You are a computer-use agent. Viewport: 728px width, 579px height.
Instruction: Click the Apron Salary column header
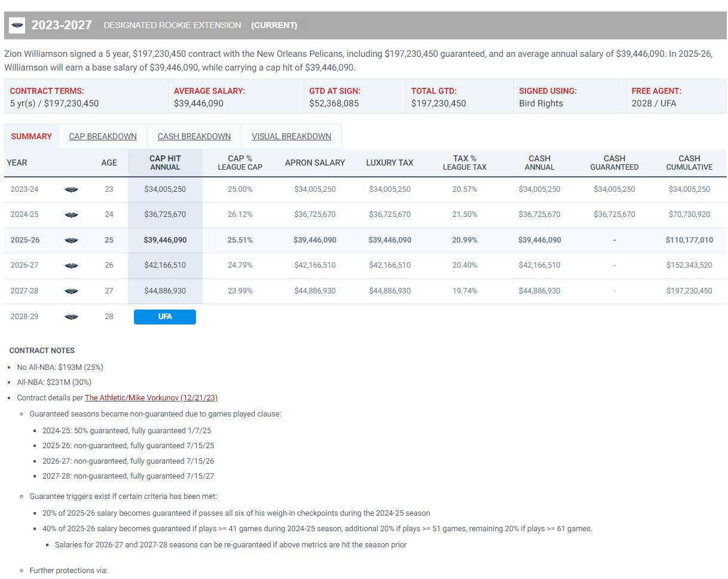coord(315,163)
